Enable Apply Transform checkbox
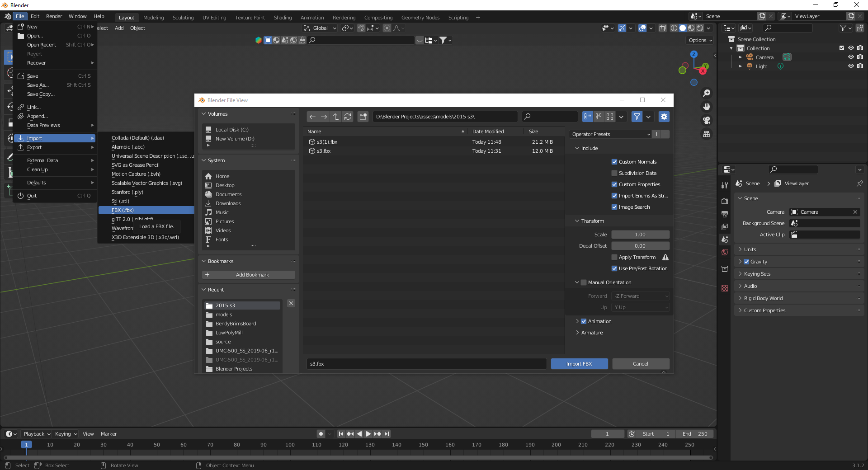This screenshot has height=470, width=868. point(614,257)
